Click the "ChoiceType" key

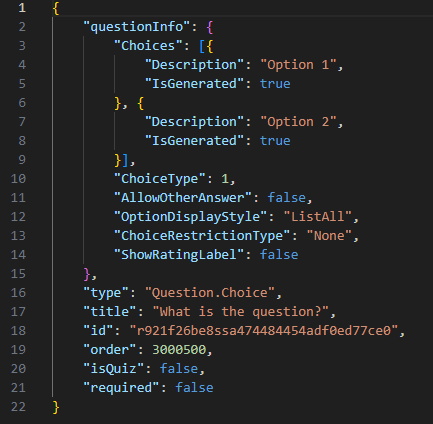(x=159, y=179)
